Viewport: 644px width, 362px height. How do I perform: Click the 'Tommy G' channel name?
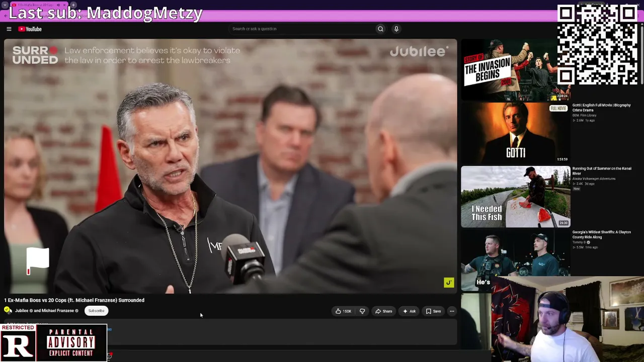click(580, 242)
